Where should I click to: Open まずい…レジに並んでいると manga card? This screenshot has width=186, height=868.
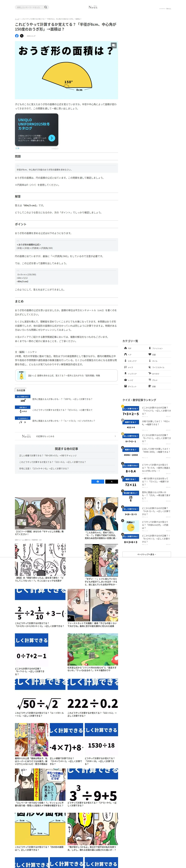tap(101, 565)
